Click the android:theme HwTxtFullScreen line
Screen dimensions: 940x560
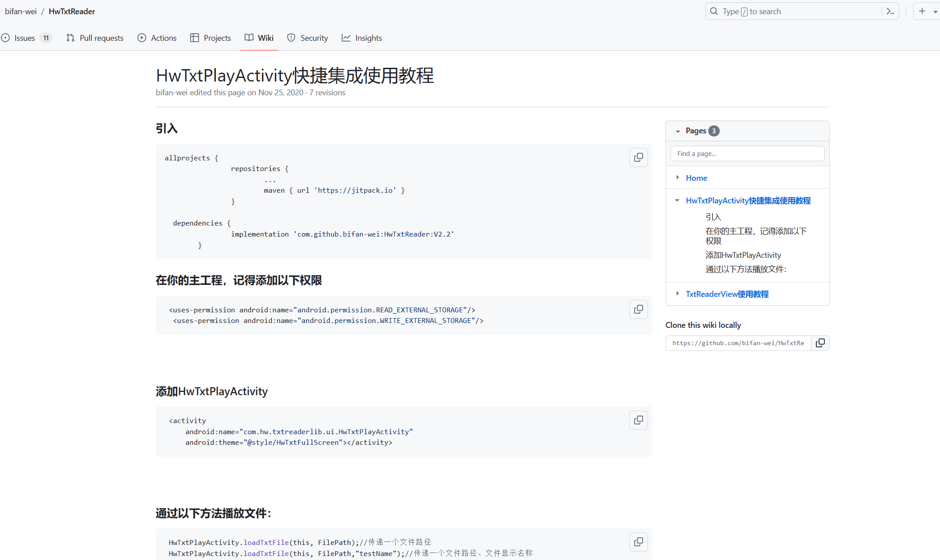click(x=289, y=443)
